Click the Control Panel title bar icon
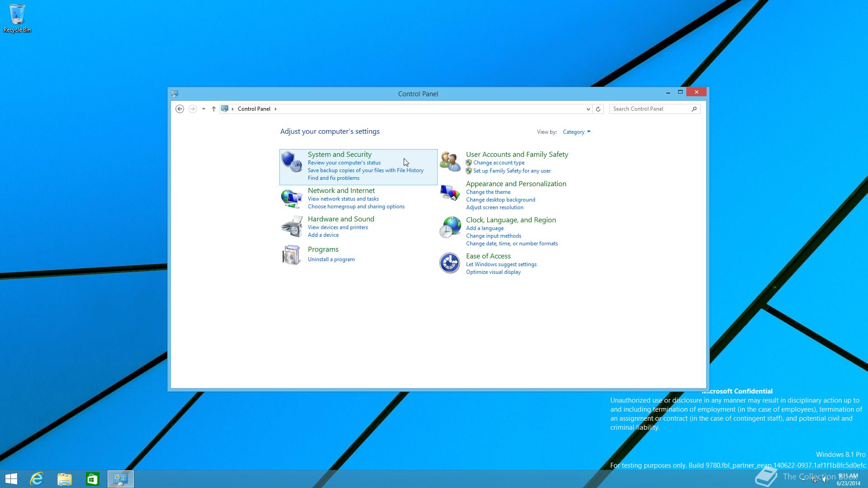 [175, 94]
